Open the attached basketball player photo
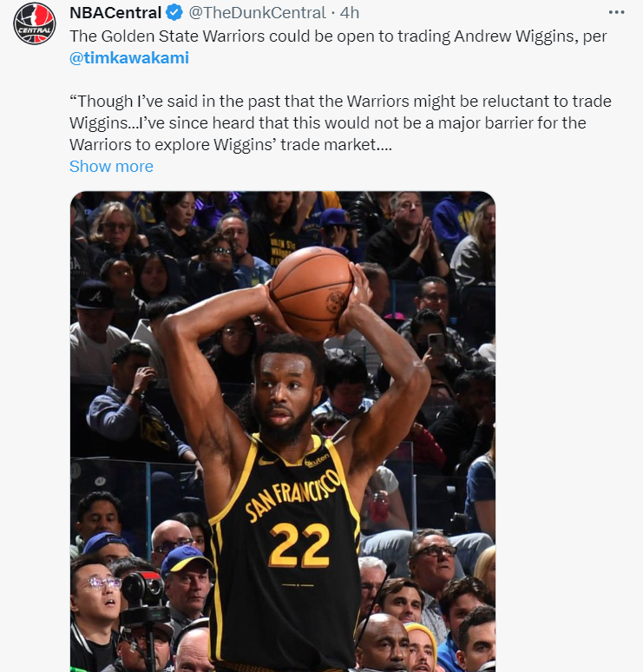The height and width of the screenshot is (672, 643). 283,432
